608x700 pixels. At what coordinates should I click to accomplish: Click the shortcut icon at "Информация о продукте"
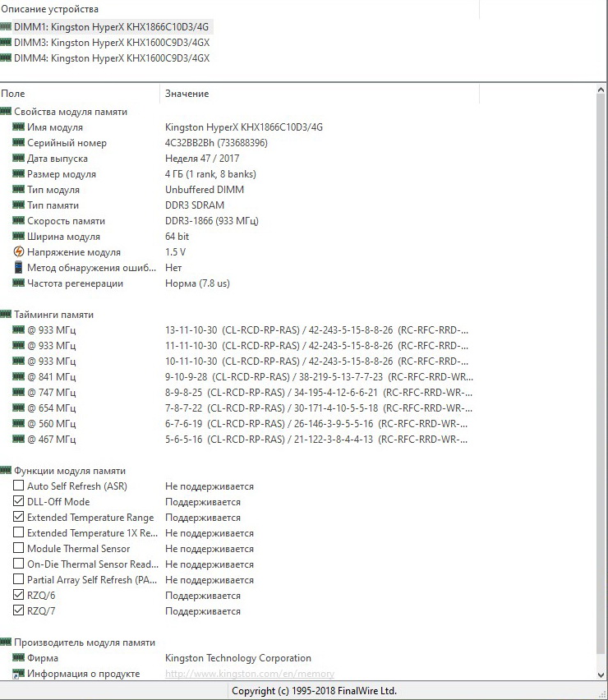(18, 674)
